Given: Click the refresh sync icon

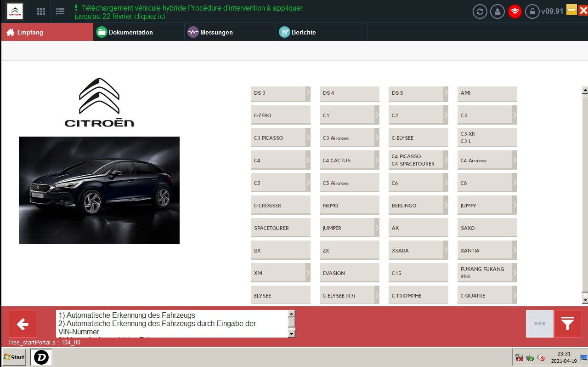Looking at the screenshot, I should [x=480, y=11].
